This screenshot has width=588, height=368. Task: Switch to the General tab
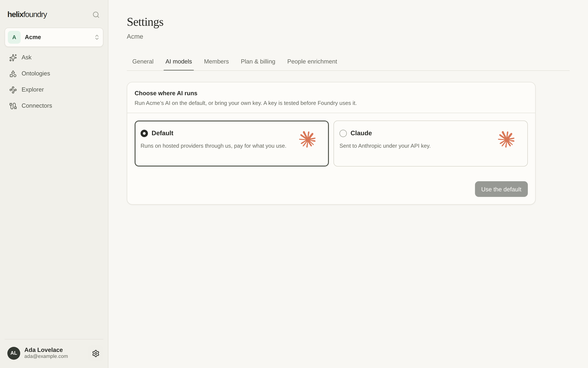tap(143, 62)
